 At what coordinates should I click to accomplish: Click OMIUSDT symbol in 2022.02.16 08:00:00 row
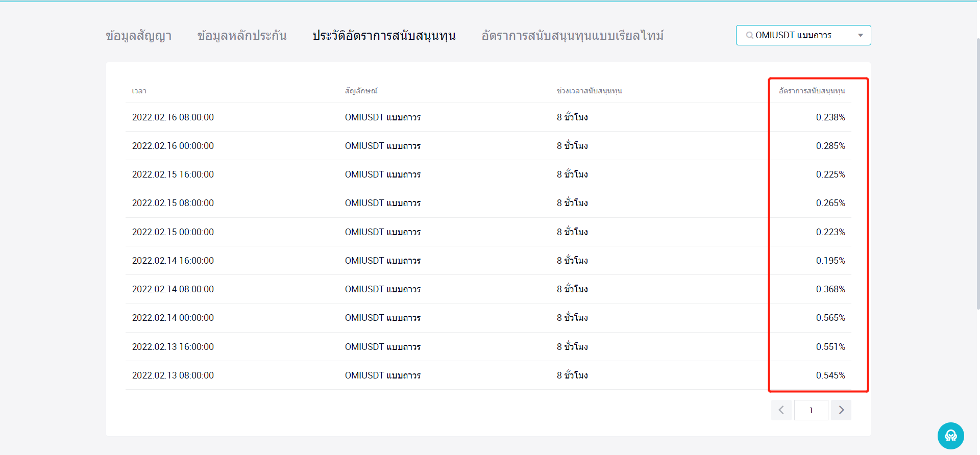coord(383,117)
